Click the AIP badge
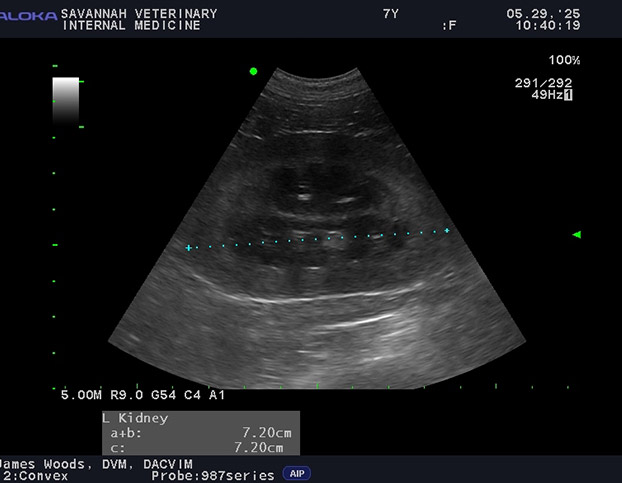This screenshot has width=622, height=483. coord(297,473)
